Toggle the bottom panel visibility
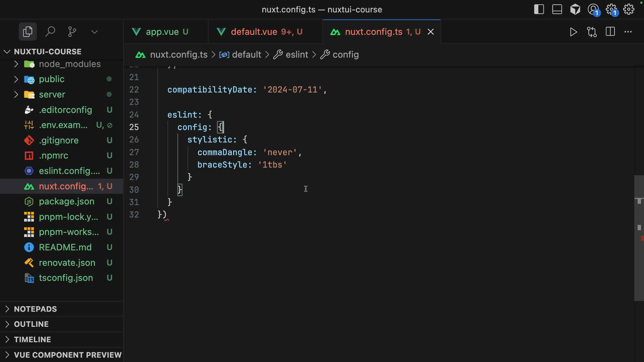 click(557, 9)
